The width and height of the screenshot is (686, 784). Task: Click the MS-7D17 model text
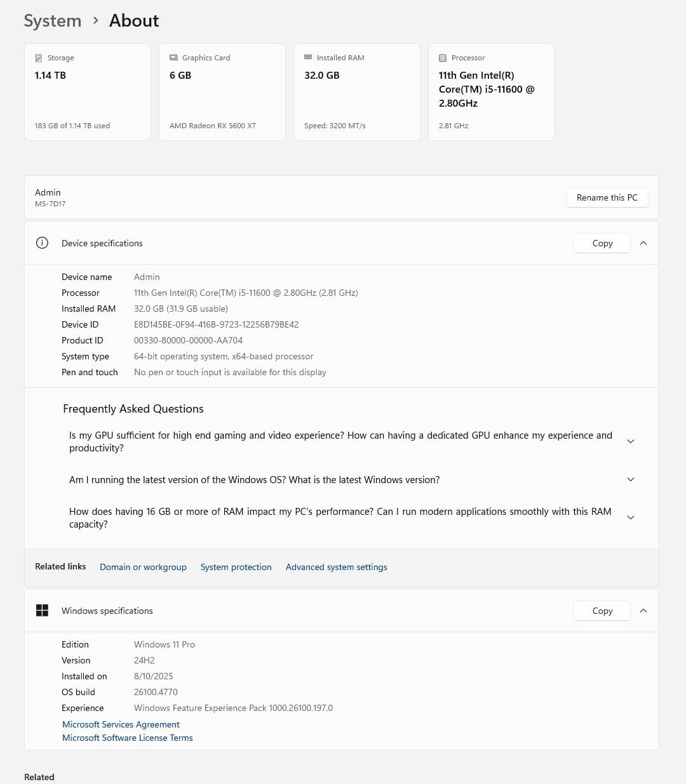(50, 204)
